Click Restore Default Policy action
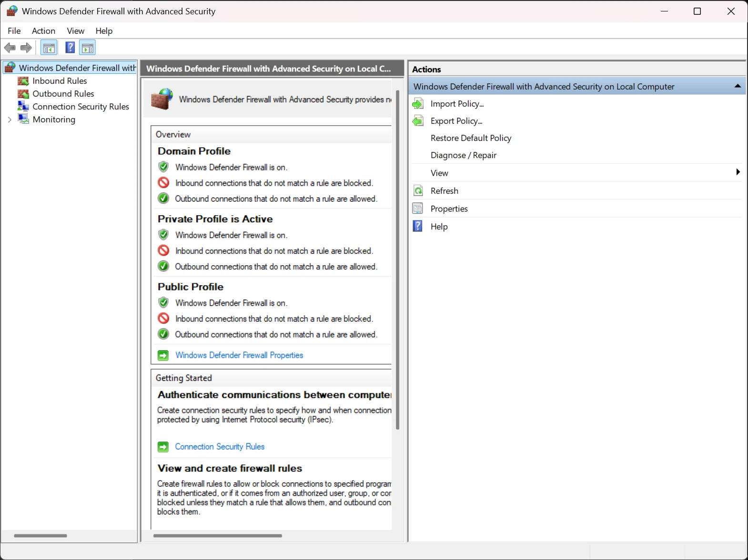Viewport: 748px width, 560px height. pyautogui.click(x=471, y=138)
